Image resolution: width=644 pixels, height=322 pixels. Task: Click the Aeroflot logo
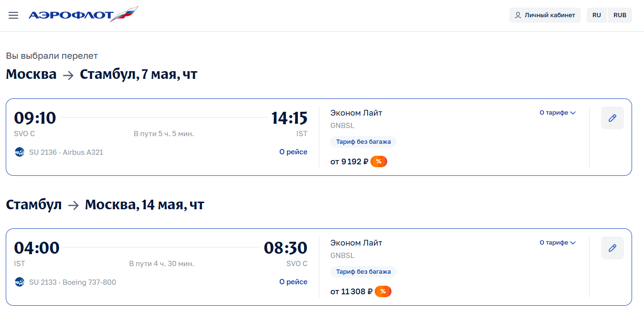pyautogui.click(x=83, y=15)
